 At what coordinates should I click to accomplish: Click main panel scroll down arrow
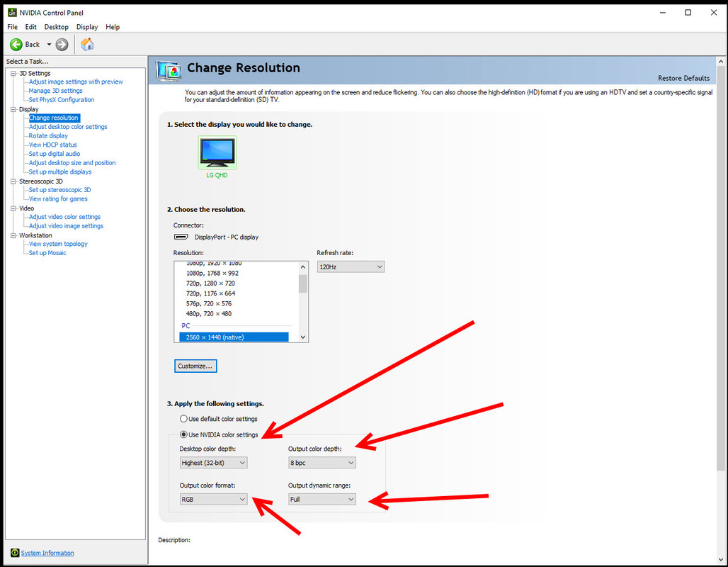tap(721, 560)
